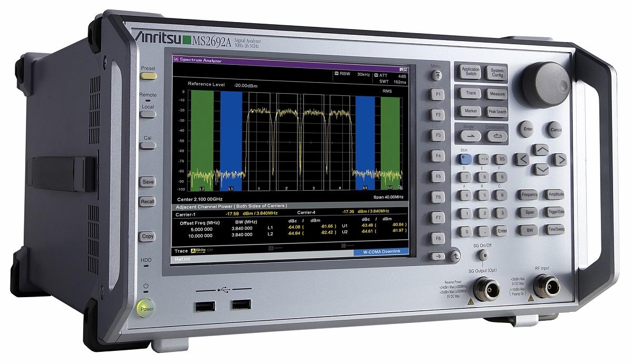Push the round Enter key
The width and height of the screenshot is (632, 364).
528,129
